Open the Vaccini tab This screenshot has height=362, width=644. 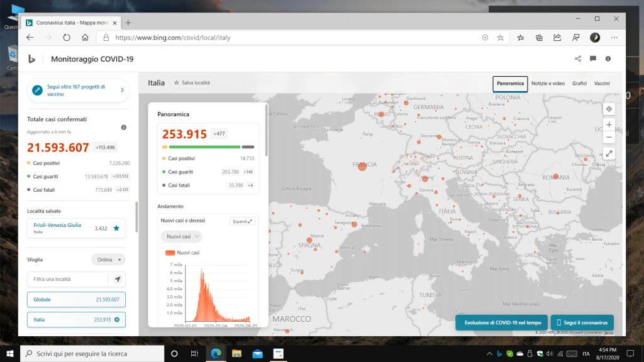[x=602, y=84]
